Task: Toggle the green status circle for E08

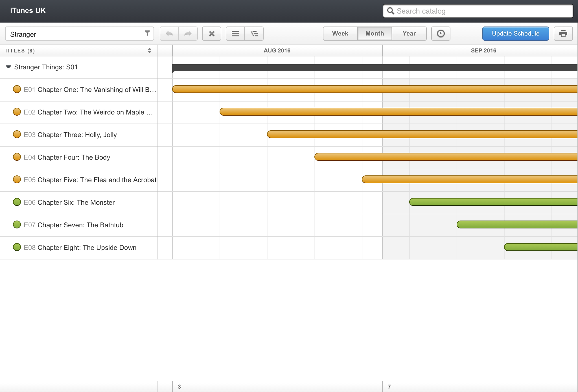Action: (17, 247)
